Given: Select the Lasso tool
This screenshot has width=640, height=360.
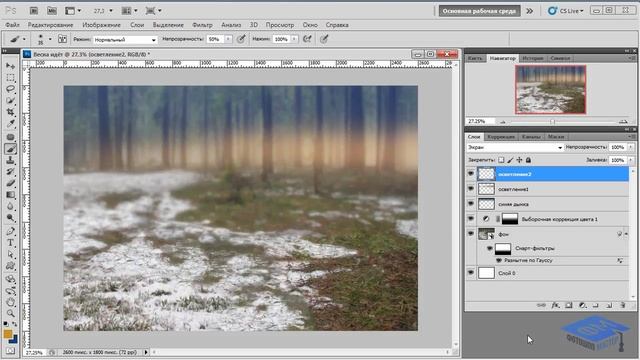Looking at the screenshot, I should [x=11, y=89].
